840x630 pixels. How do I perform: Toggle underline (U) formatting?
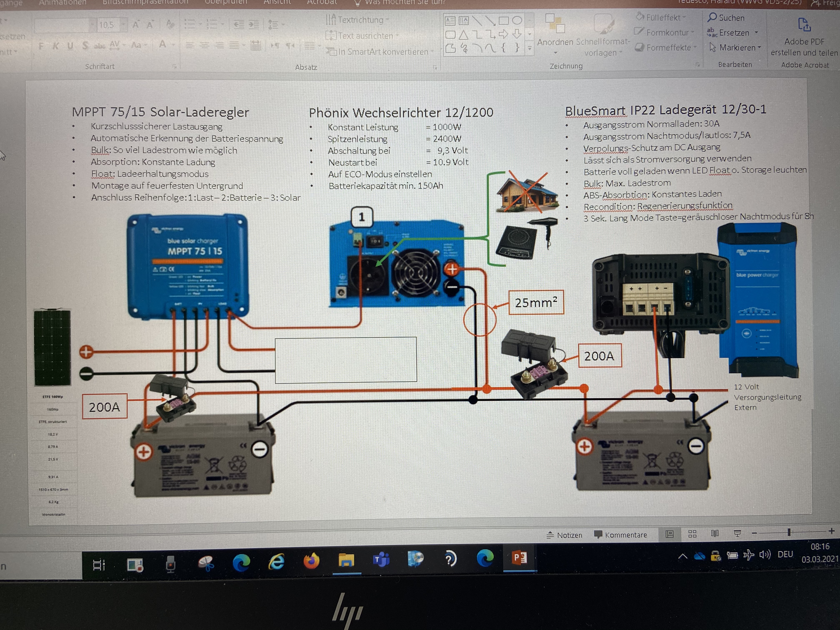click(70, 46)
